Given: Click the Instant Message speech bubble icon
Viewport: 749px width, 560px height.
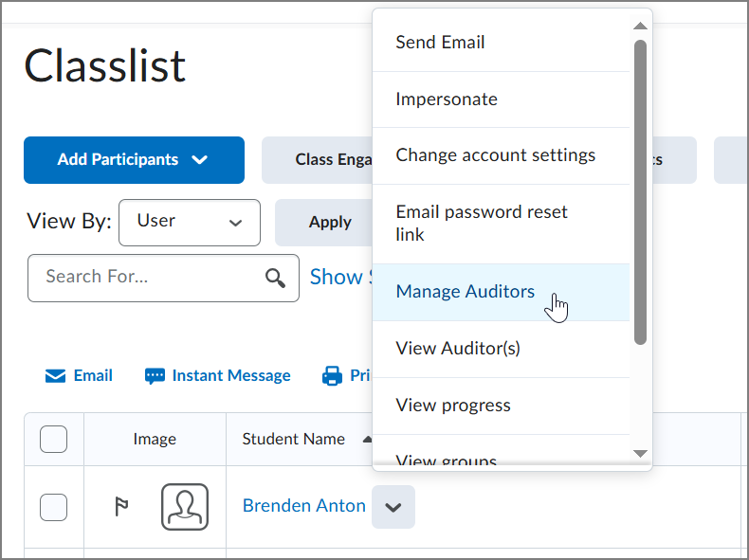Looking at the screenshot, I should click(155, 376).
